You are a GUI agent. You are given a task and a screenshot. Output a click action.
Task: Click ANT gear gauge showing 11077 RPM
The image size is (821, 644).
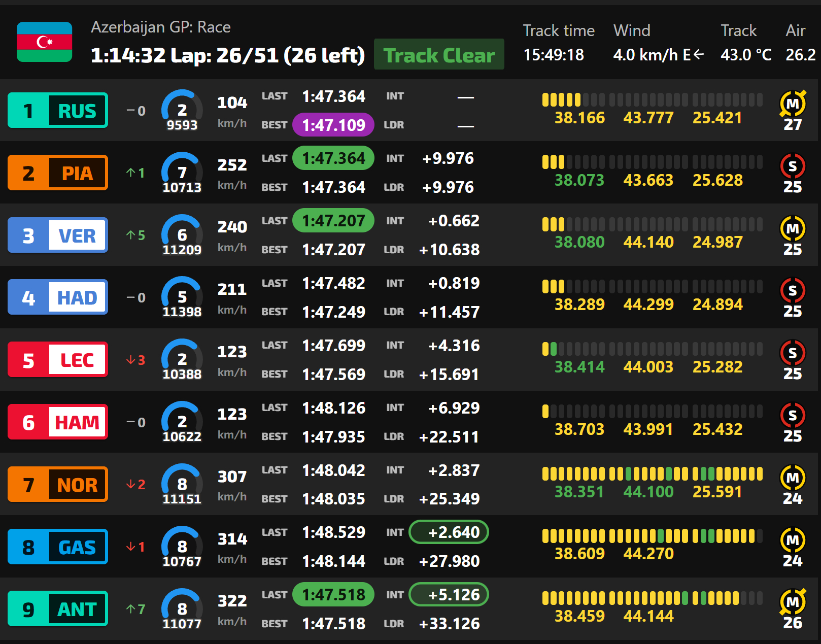click(182, 609)
